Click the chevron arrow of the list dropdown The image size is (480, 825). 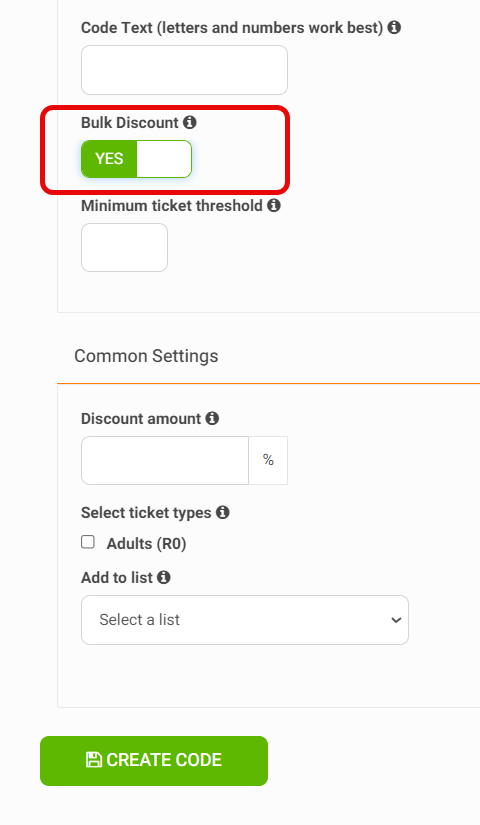396,620
